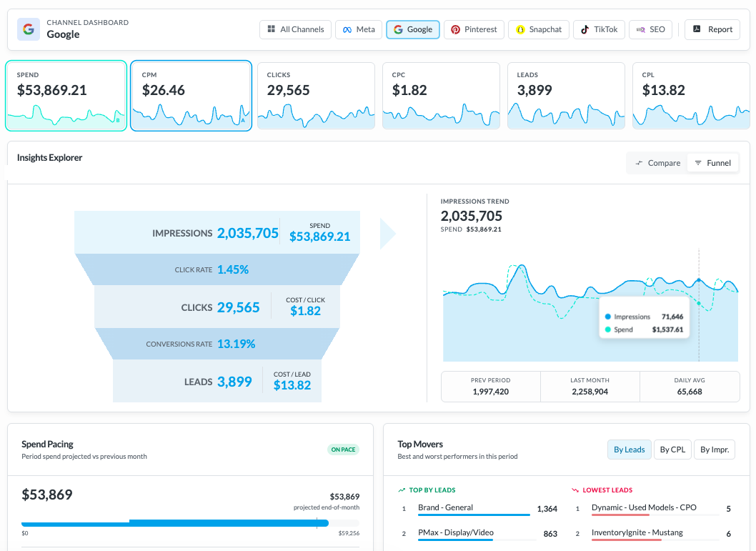Click the SEO tab icon

pos(641,30)
